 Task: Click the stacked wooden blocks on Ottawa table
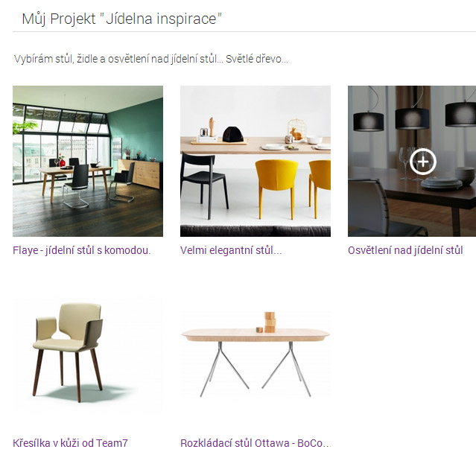pos(270,322)
